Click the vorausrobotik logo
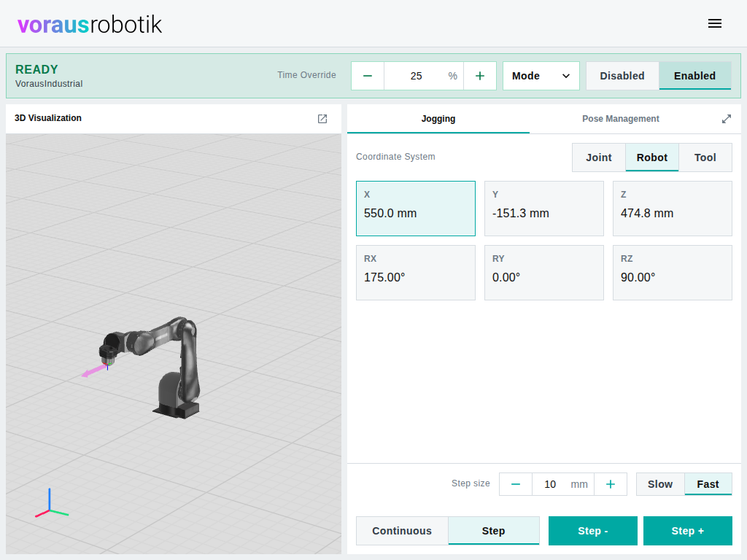747x560 pixels. coord(90,24)
